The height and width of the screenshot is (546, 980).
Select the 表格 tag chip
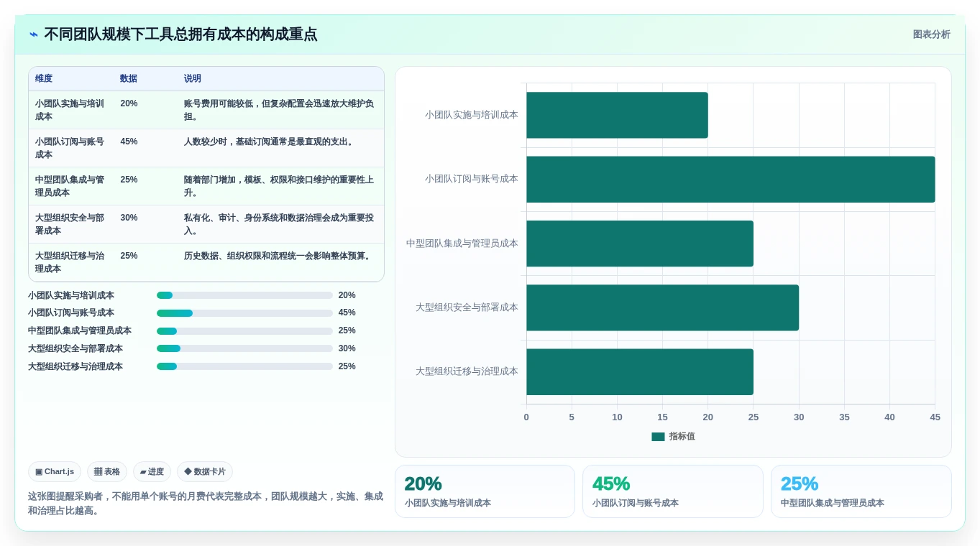pos(107,471)
